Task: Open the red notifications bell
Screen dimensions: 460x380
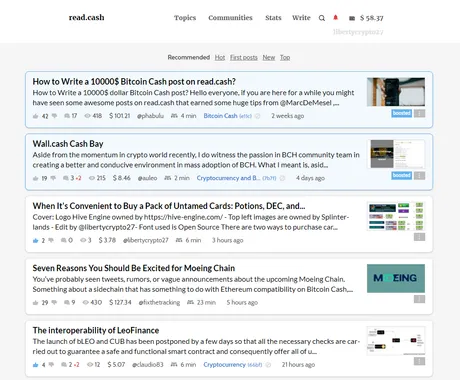Action: (x=336, y=17)
